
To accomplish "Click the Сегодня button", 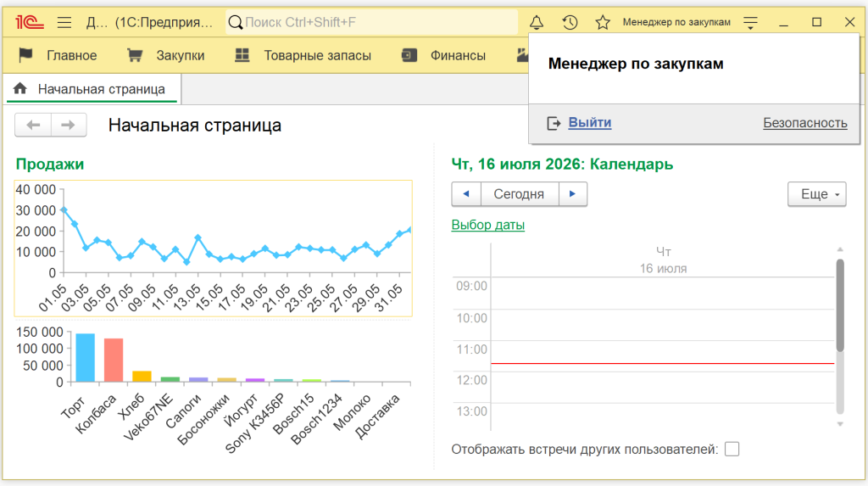I will (519, 194).
